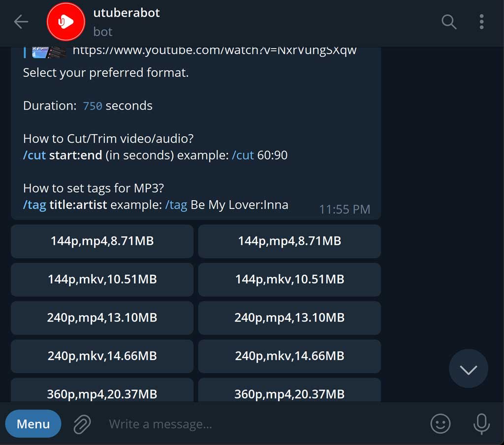
Task: Go back using the arrow icon
Action: (x=21, y=22)
